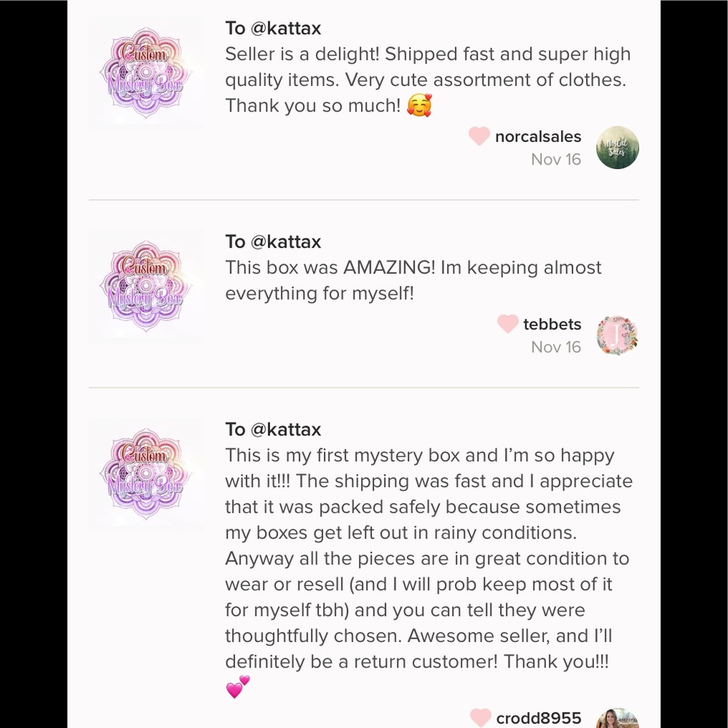Open Custom Mystery Box thumbnail in second review
Viewport: 728px width, 728px height.
[146, 286]
